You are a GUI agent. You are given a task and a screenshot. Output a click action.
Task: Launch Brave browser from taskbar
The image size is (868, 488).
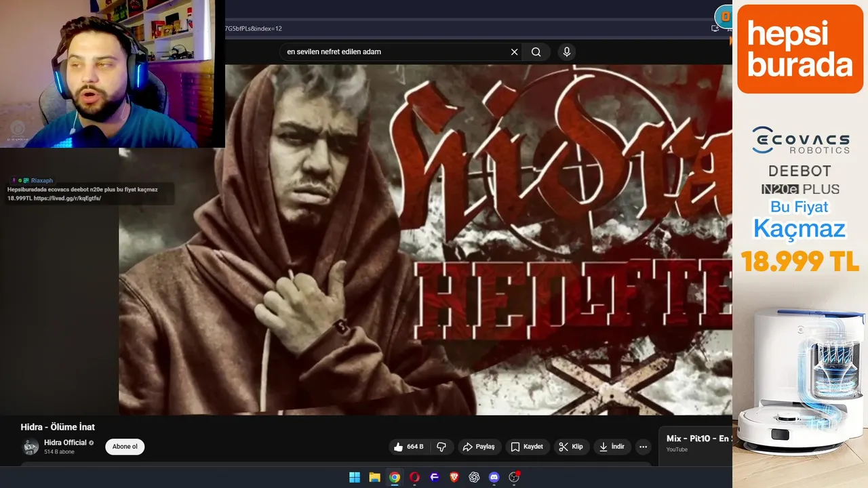[454, 477]
